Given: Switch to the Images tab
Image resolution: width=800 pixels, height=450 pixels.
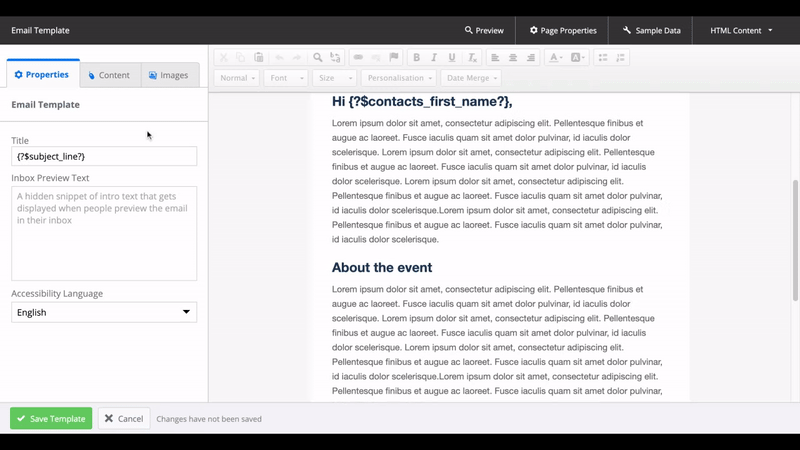Looking at the screenshot, I should [x=169, y=75].
